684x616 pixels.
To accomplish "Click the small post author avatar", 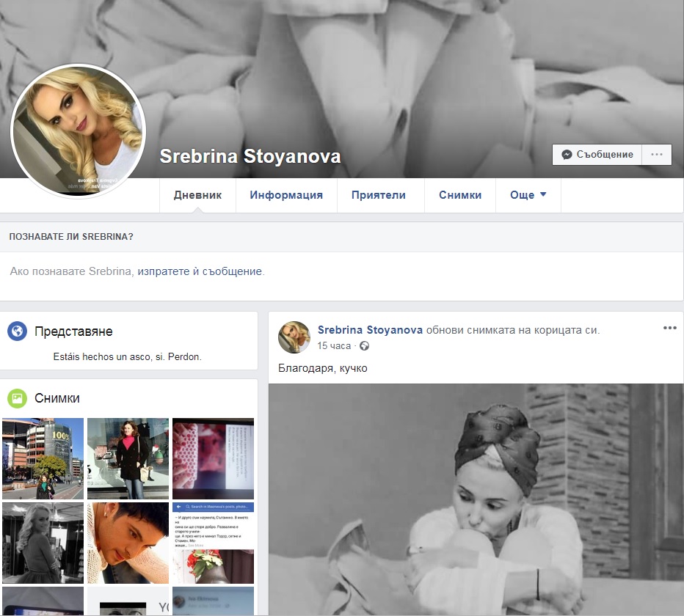I will 294,337.
